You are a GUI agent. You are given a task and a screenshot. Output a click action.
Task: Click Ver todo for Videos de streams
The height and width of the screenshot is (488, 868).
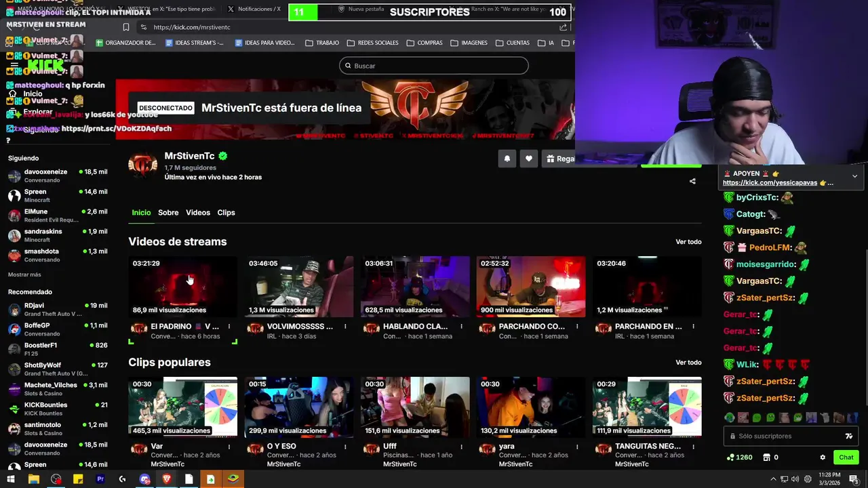tap(688, 242)
